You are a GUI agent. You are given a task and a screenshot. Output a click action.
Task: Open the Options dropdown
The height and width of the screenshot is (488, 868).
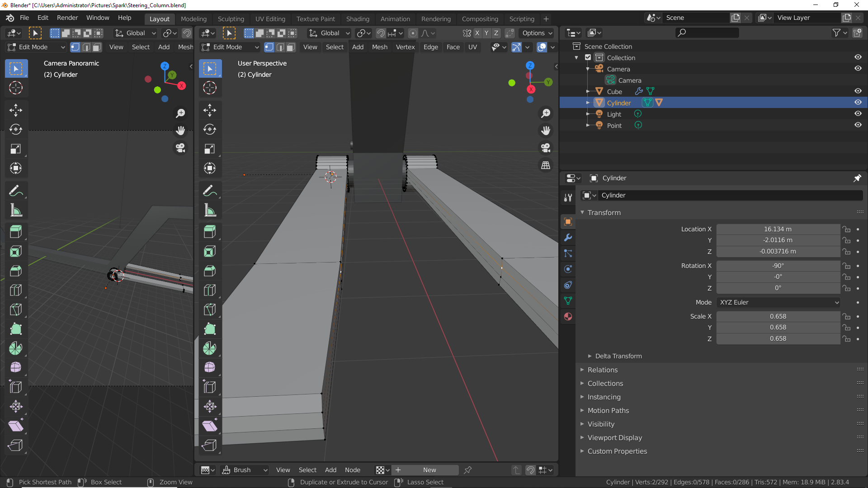[x=537, y=33]
